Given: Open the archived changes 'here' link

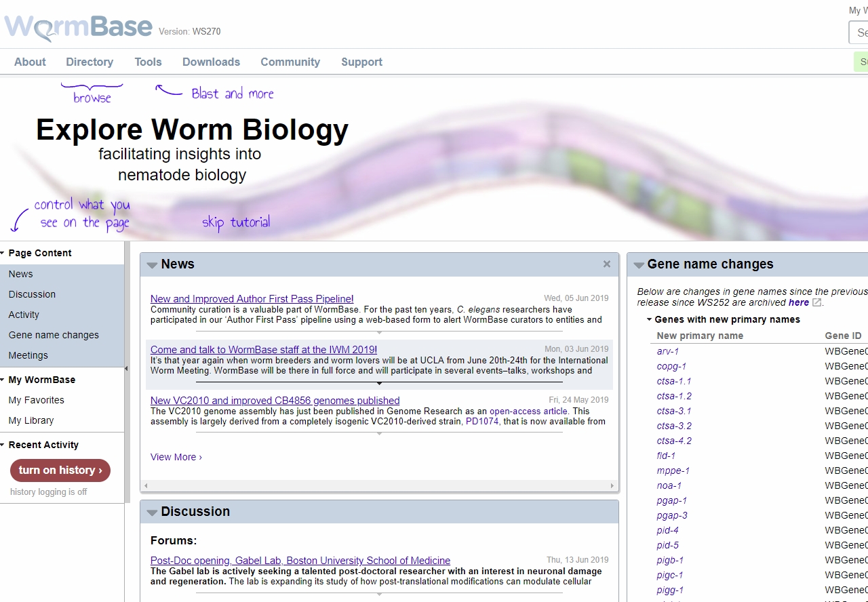Looking at the screenshot, I should (x=799, y=302).
